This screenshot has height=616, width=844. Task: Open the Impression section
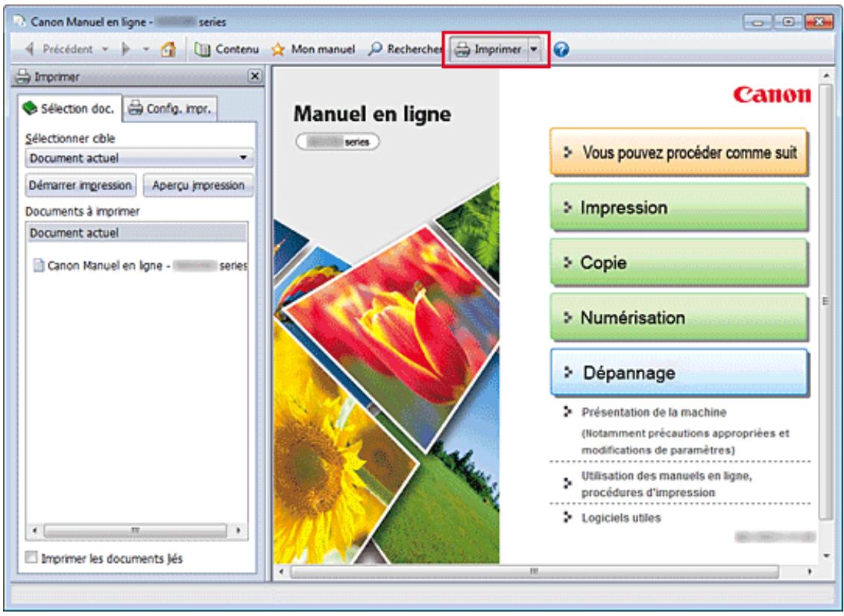(x=678, y=208)
